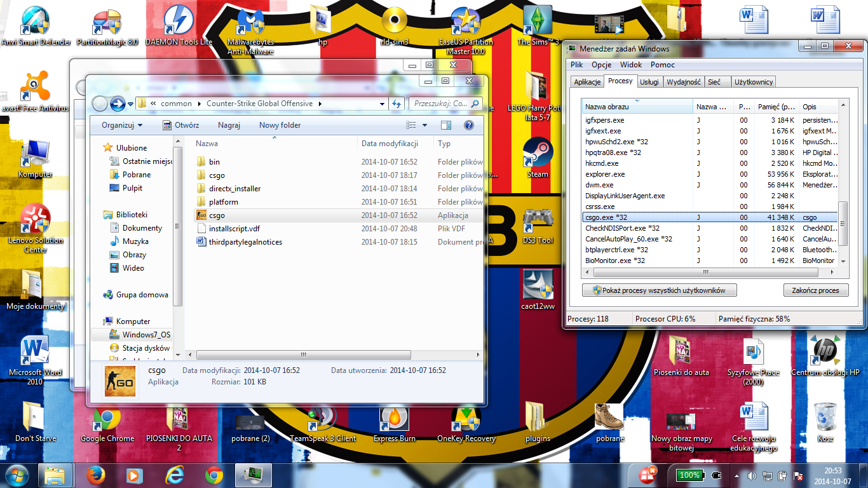Expand the Counter-Strike Global Offensive breadcrumb arrow

[320, 104]
